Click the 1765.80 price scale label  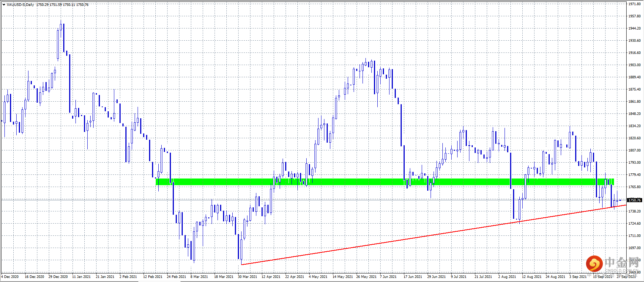point(634,187)
